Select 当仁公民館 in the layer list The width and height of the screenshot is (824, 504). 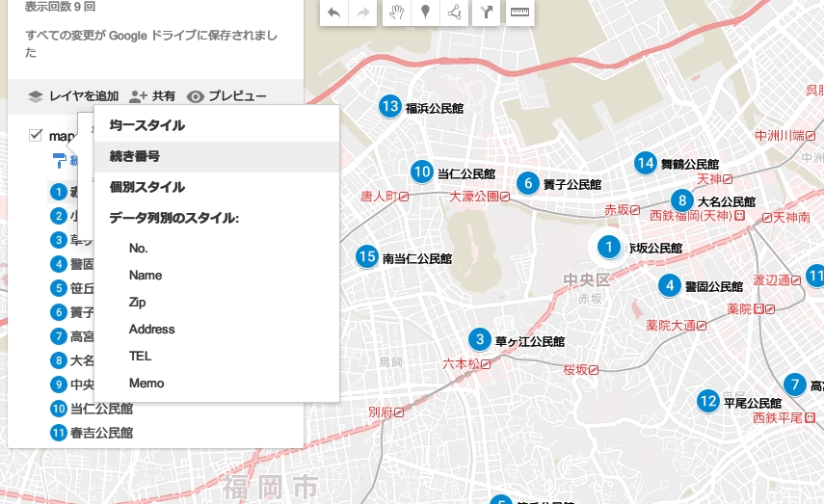pos(100,409)
